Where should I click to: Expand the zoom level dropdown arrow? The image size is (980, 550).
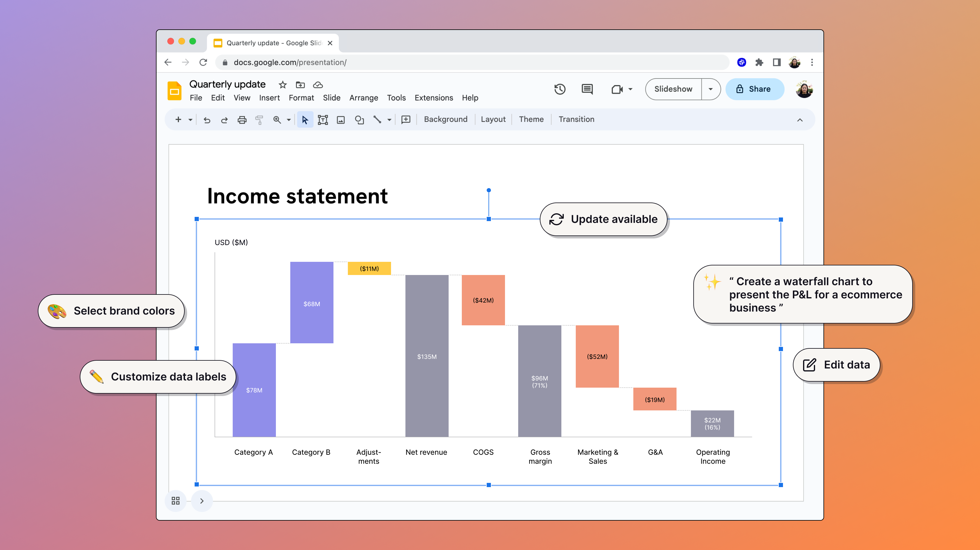click(x=289, y=120)
